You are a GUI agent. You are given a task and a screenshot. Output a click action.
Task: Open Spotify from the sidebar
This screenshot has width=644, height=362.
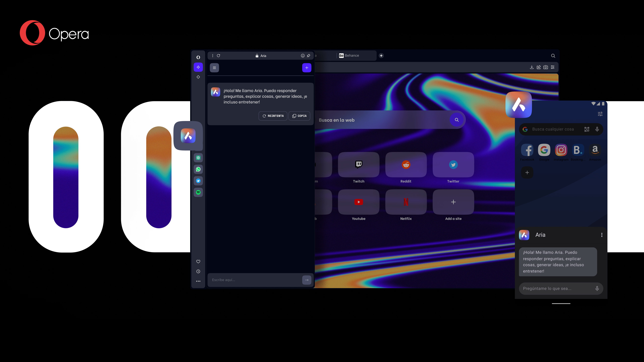(x=198, y=192)
